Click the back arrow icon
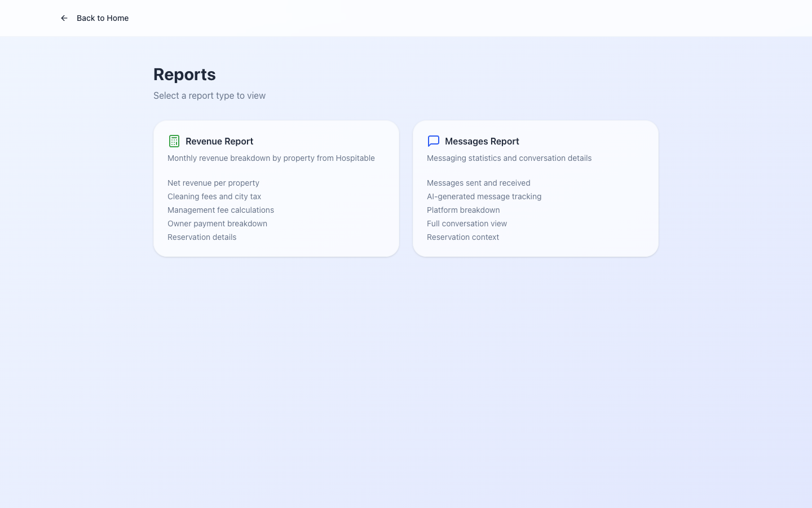 [x=64, y=18]
